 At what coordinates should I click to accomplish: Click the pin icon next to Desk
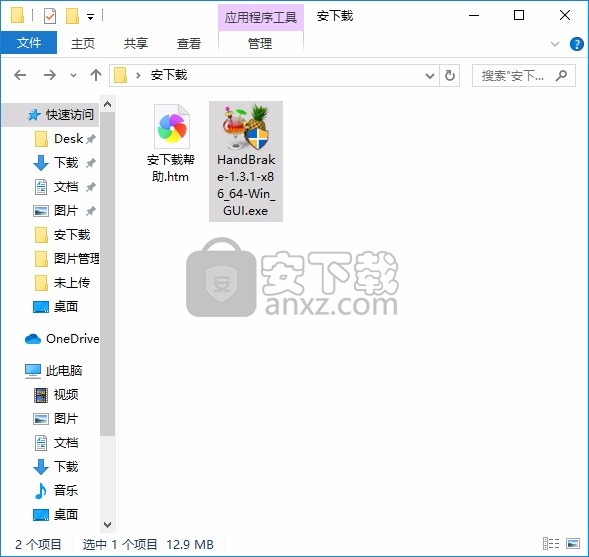pos(91,139)
